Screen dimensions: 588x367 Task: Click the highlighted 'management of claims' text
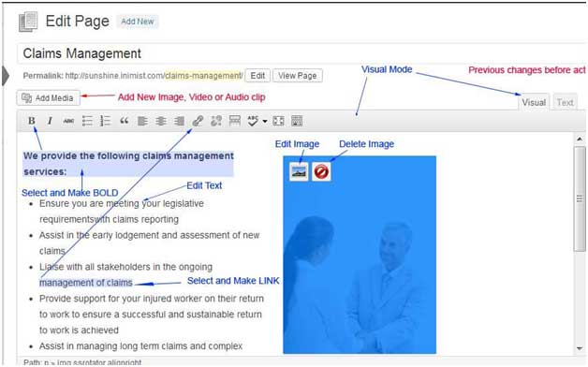[86, 283]
